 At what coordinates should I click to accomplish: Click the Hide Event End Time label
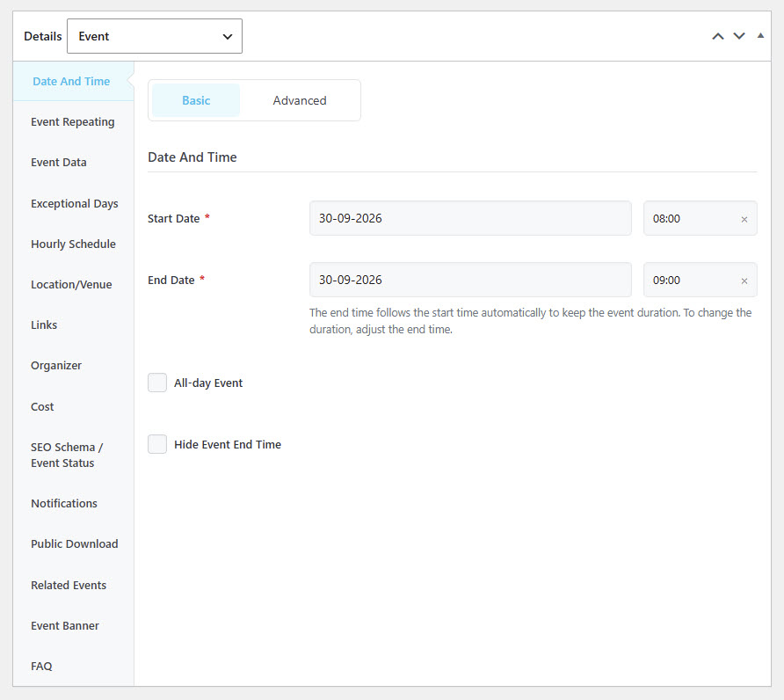(x=228, y=444)
